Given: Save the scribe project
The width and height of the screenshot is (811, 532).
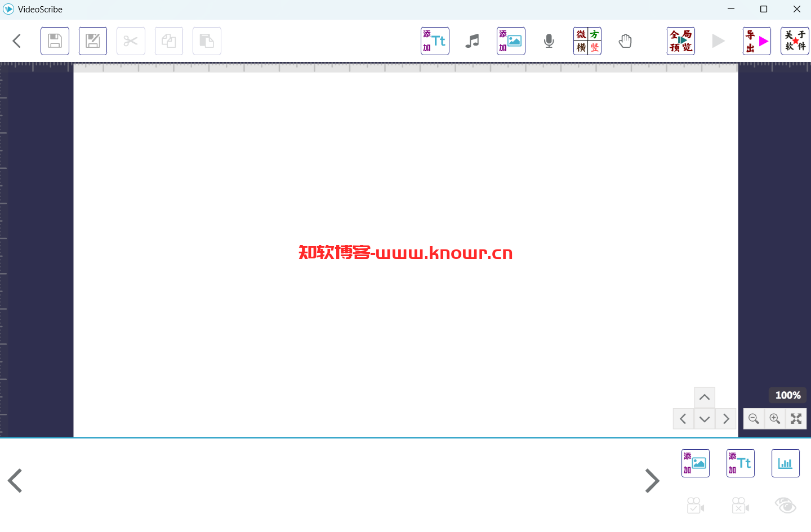Looking at the screenshot, I should pyautogui.click(x=55, y=41).
